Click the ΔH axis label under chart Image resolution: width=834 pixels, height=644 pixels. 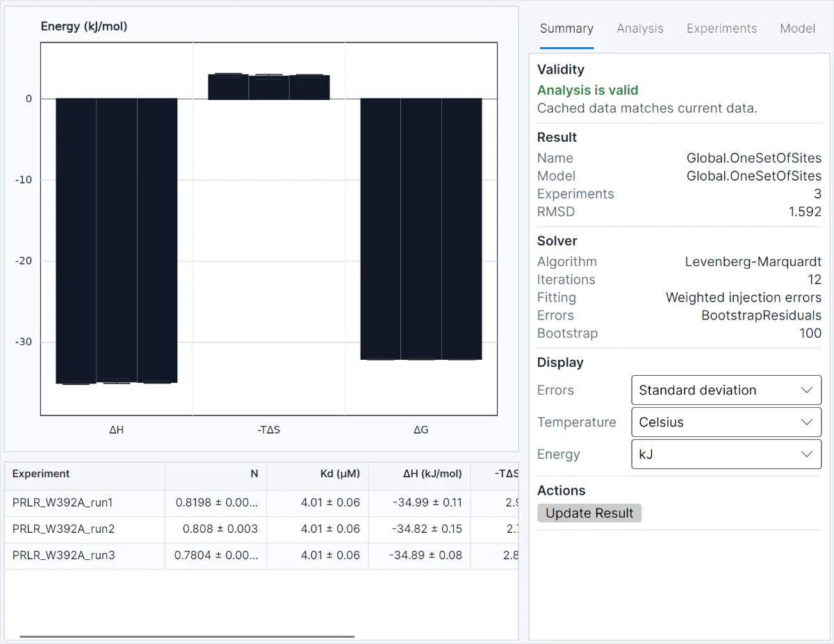(117, 430)
